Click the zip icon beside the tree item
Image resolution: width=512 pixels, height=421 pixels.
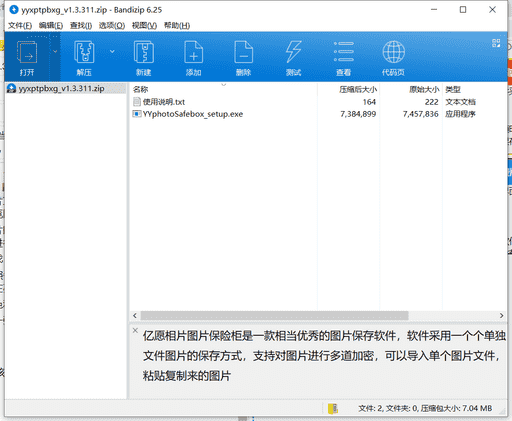(12, 88)
